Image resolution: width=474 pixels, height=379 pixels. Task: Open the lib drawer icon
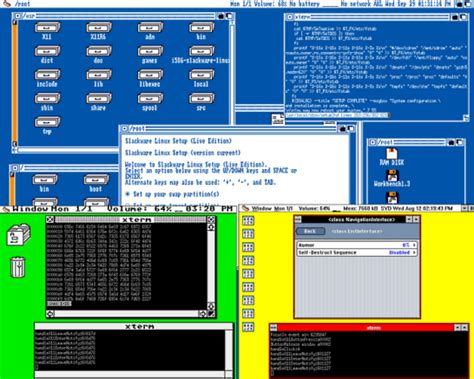point(99,75)
